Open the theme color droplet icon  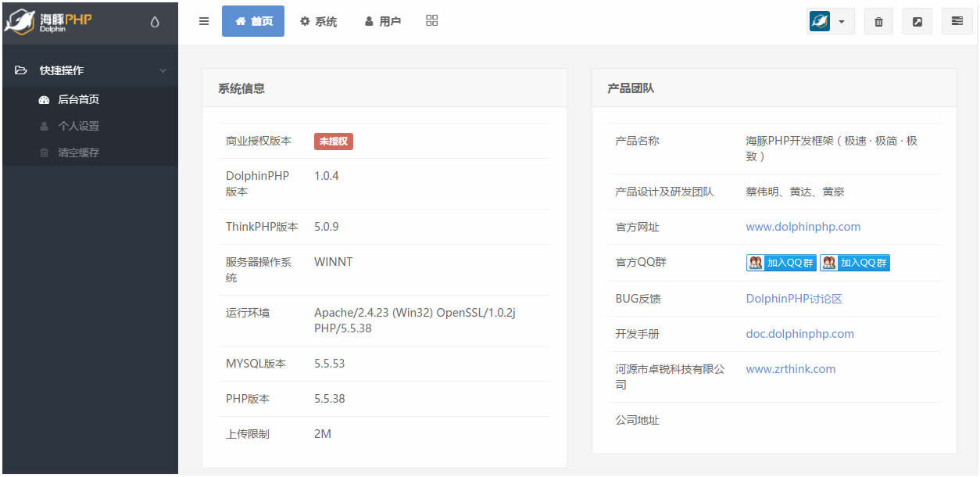click(x=155, y=22)
